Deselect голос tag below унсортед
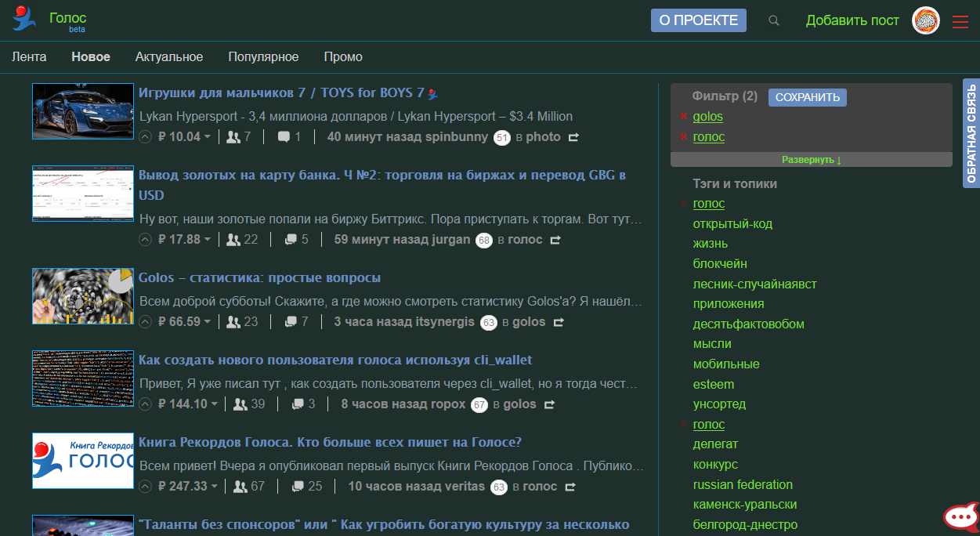The height and width of the screenshot is (536, 980). pyautogui.click(x=684, y=425)
